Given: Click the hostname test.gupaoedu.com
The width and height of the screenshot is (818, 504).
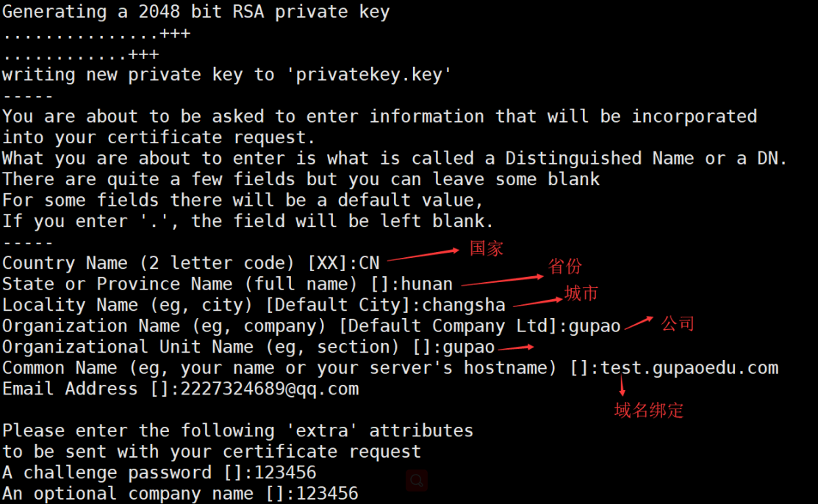Looking at the screenshot, I should click(689, 368).
